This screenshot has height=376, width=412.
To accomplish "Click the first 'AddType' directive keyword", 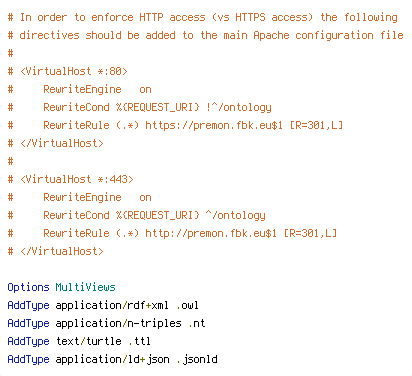I will [x=28, y=305].
